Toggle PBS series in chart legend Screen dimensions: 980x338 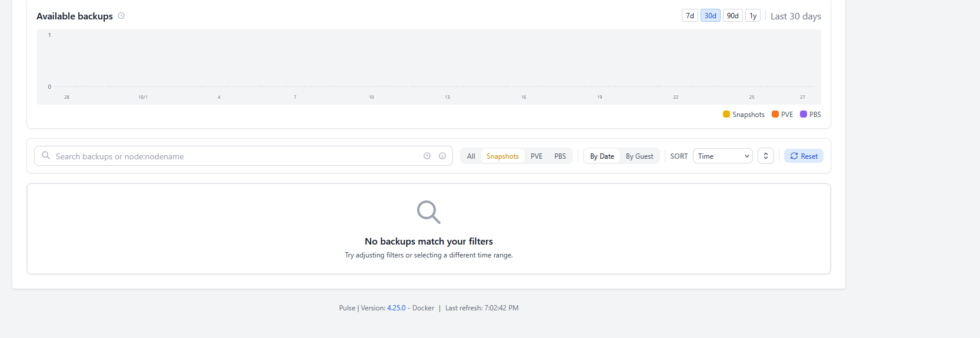click(811, 115)
